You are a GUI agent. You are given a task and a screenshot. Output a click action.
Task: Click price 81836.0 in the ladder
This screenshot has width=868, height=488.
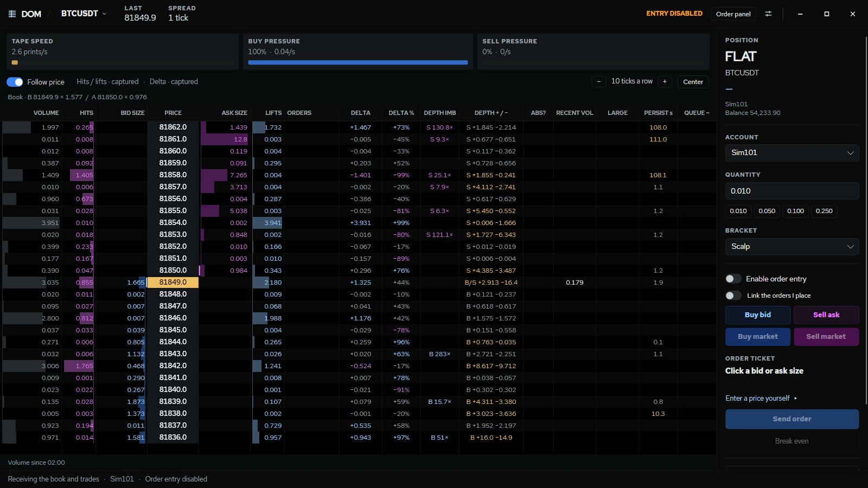click(173, 438)
